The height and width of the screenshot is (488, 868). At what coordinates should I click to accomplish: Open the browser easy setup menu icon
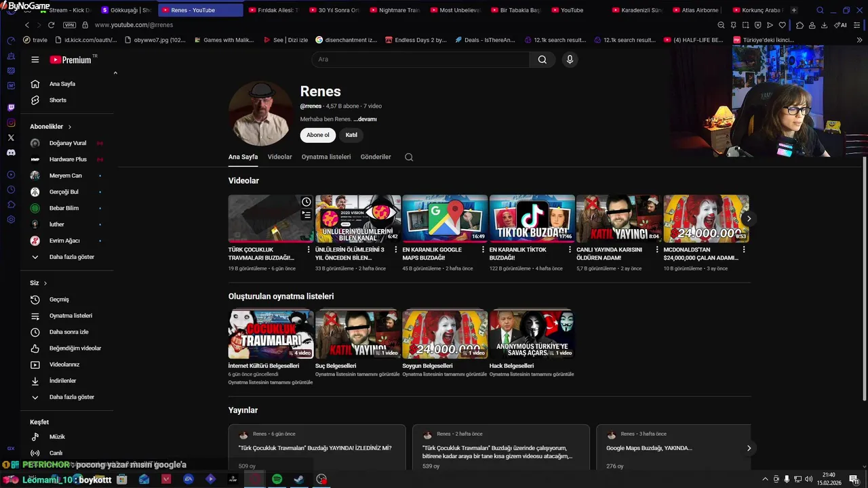tap(858, 25)
